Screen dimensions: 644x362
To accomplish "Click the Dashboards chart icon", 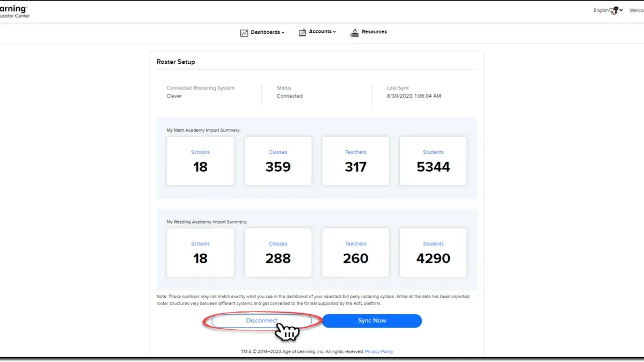I will coord(244,33).
